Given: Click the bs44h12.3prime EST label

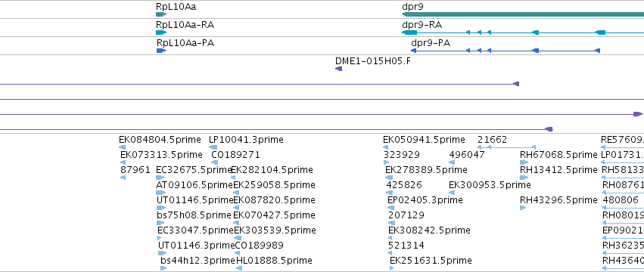Looking at the screenshot, I should point(198,261).
